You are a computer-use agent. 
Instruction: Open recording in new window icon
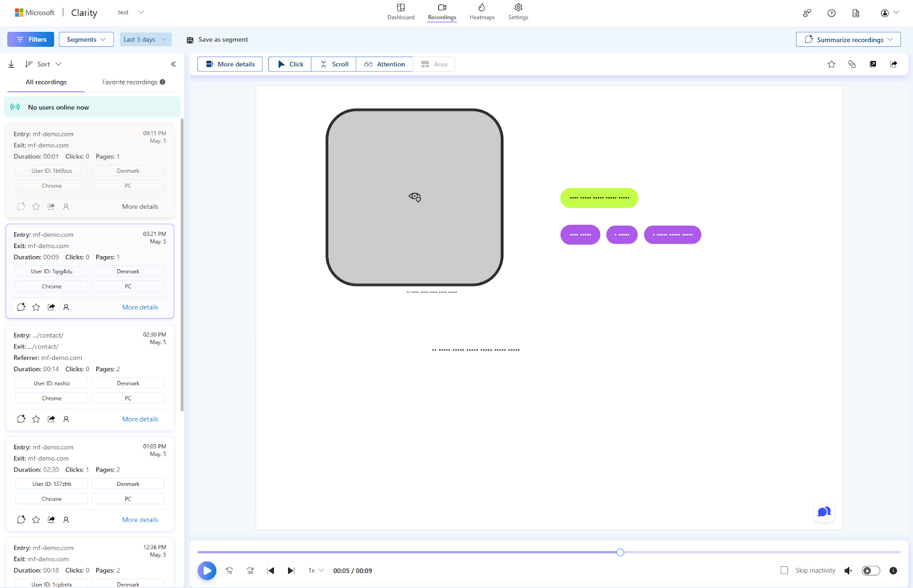(x=872, y=64)
